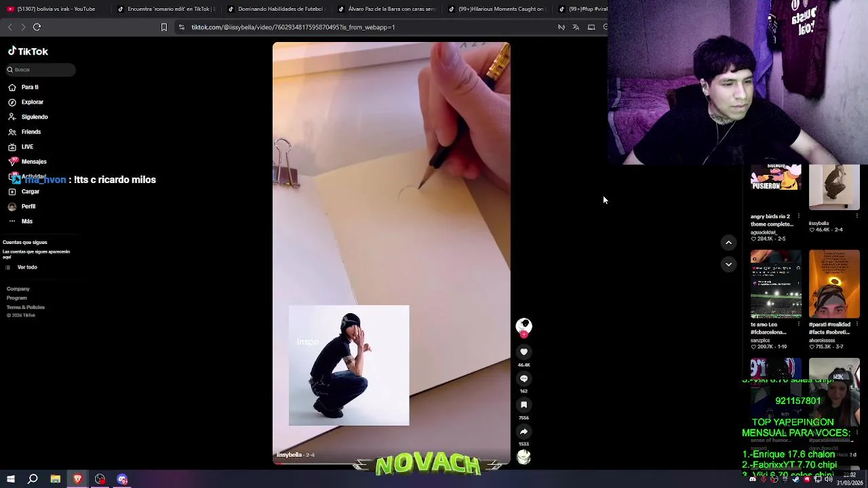The image size is (868, 488).
Task: Click the picture-in-picture icon in address bar
Action: tap(591, 27)
